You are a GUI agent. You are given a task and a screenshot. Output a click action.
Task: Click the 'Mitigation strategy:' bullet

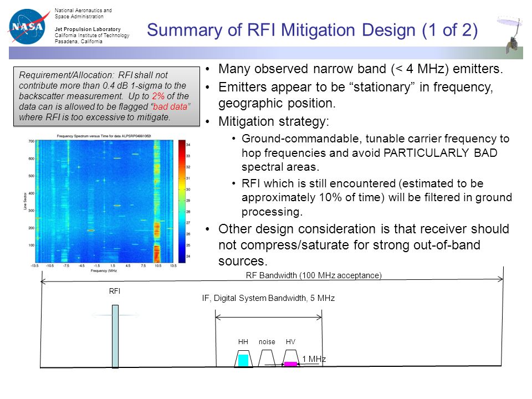273,121
